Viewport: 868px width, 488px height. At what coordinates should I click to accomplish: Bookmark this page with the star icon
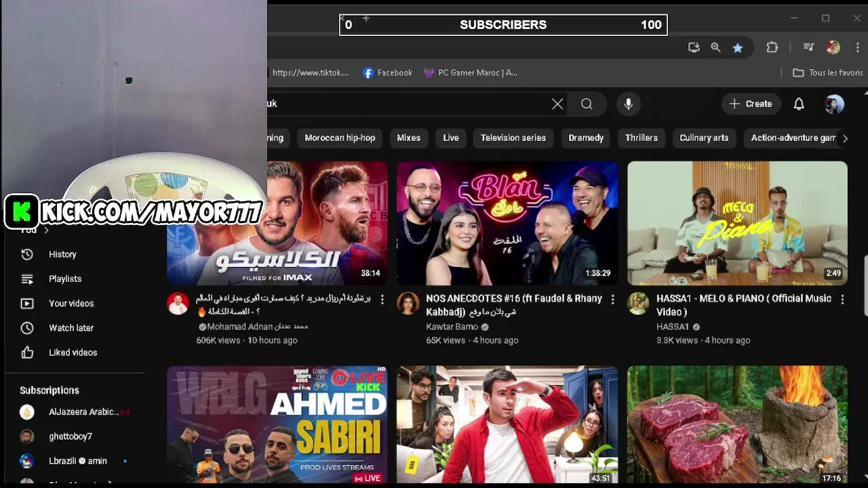[738, 47]
